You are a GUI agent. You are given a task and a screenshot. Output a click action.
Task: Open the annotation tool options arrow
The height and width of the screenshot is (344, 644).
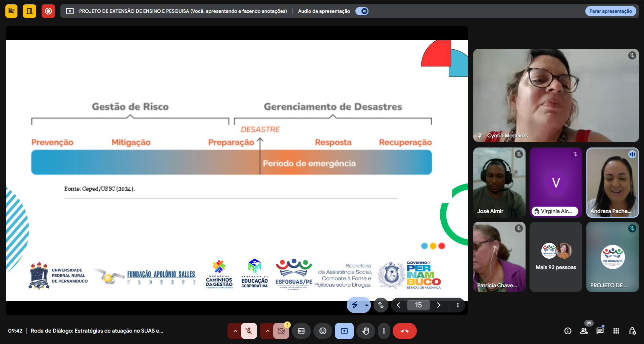(366, 305)
